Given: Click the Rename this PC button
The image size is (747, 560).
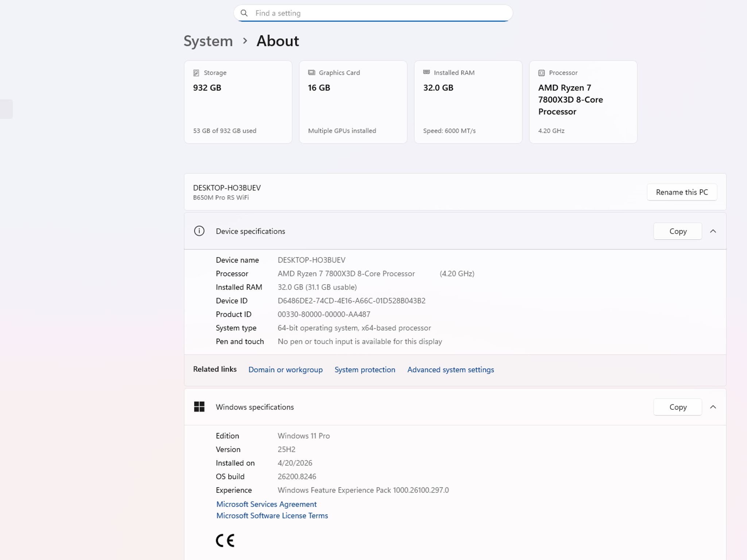Looking at the screenshot, I should [682, 192].
